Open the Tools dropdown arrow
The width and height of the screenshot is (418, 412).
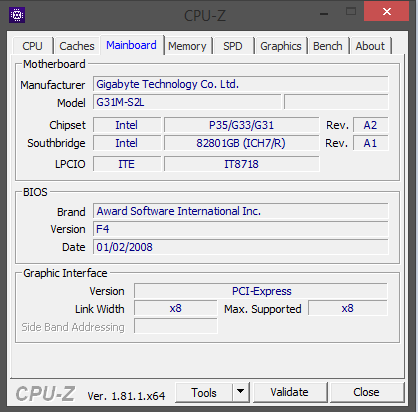[x=241, y=392]
